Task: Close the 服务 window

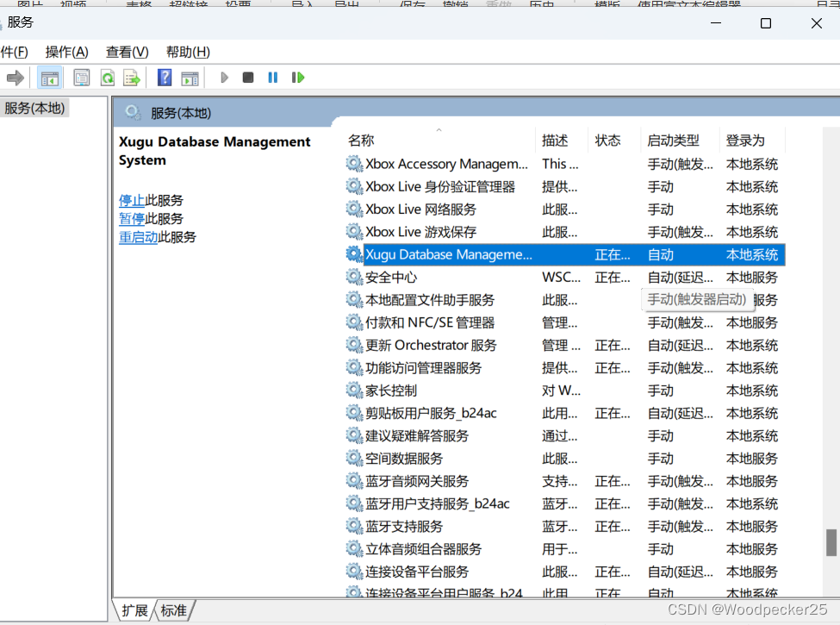Action: [x=816, y=23]
